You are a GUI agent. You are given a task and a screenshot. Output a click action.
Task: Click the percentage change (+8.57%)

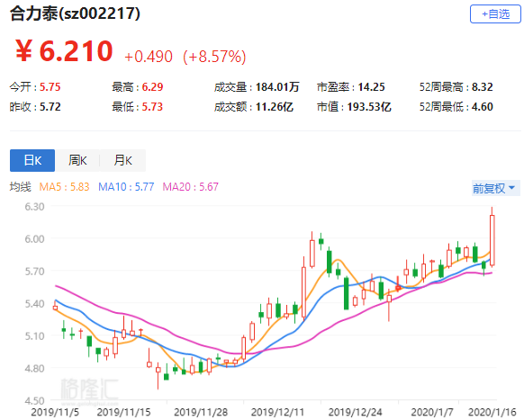pos(214,57)
